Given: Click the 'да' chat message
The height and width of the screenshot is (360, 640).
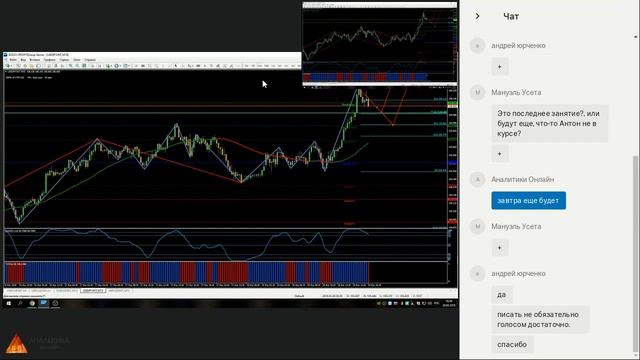Looking at the screenshot, I should 502,294.
